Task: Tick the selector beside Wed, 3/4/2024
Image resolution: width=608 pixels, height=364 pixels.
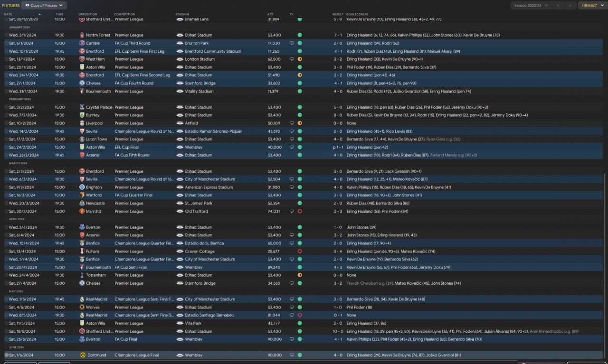Action: pos(6,227)
